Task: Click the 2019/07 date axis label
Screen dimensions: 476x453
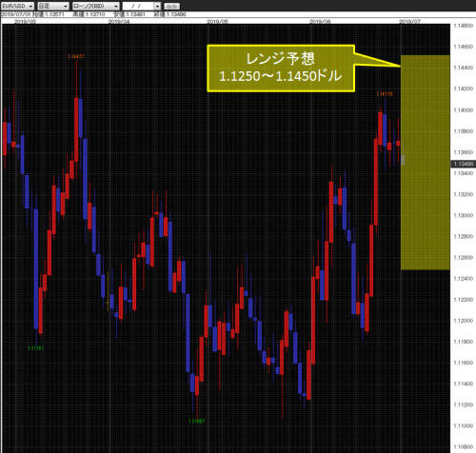Action: coord(409,21)
